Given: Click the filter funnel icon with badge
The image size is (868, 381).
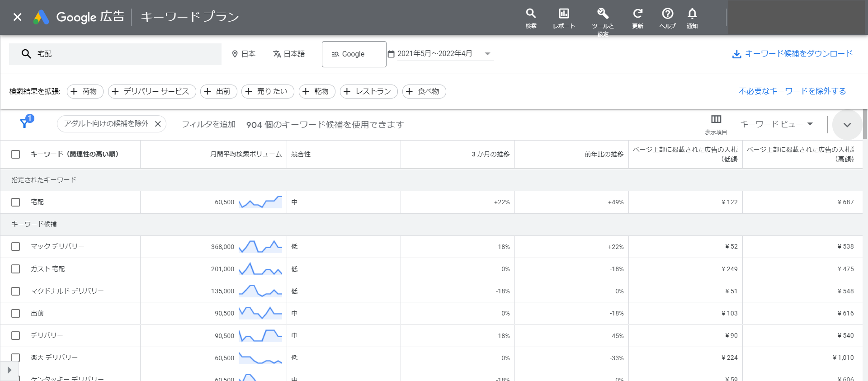Looking at the screenshot, I should (26, 122).
